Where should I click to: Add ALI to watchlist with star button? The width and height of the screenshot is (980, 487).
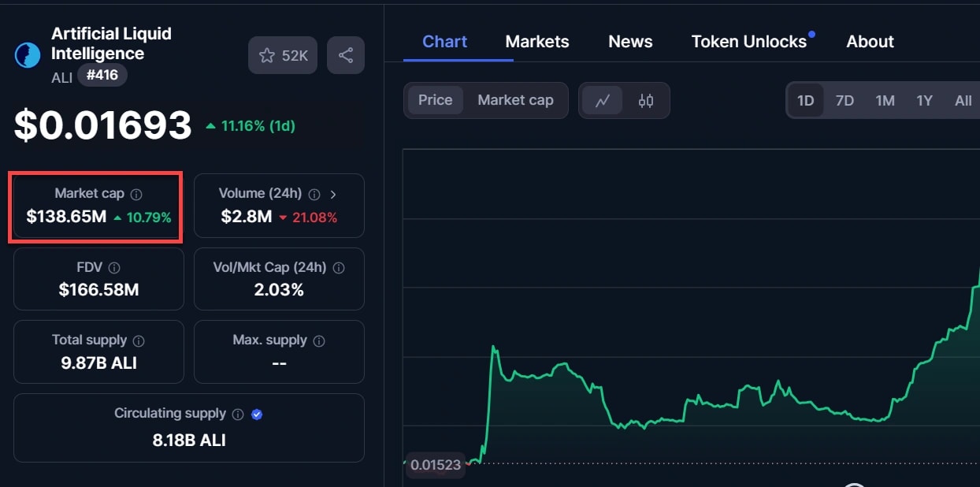[284, 55]
